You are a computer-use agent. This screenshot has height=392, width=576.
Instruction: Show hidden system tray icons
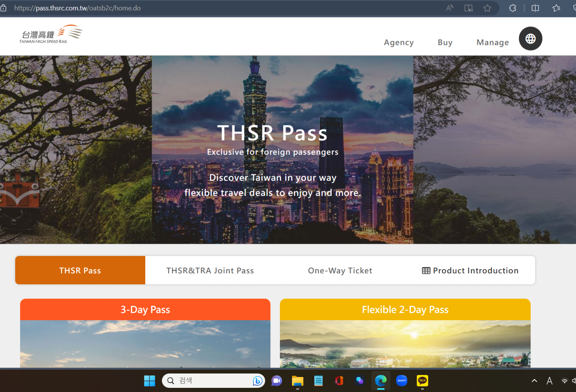point(534,381)
